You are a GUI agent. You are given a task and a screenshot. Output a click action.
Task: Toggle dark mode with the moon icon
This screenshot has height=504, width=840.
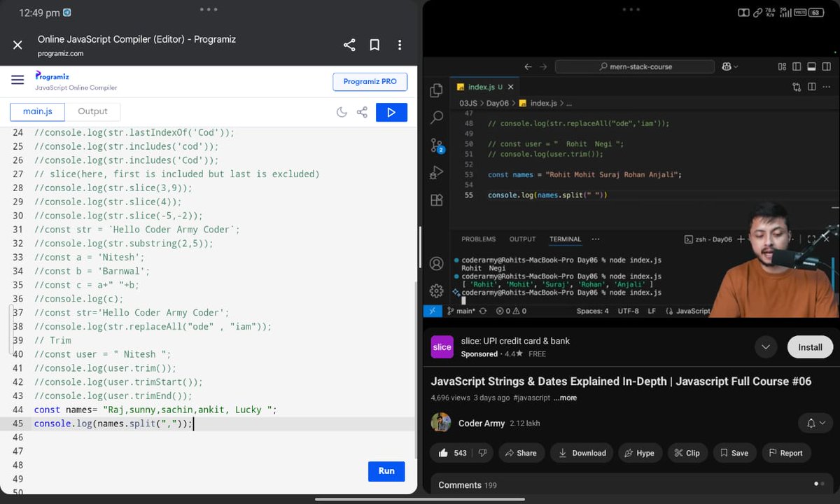342,112
